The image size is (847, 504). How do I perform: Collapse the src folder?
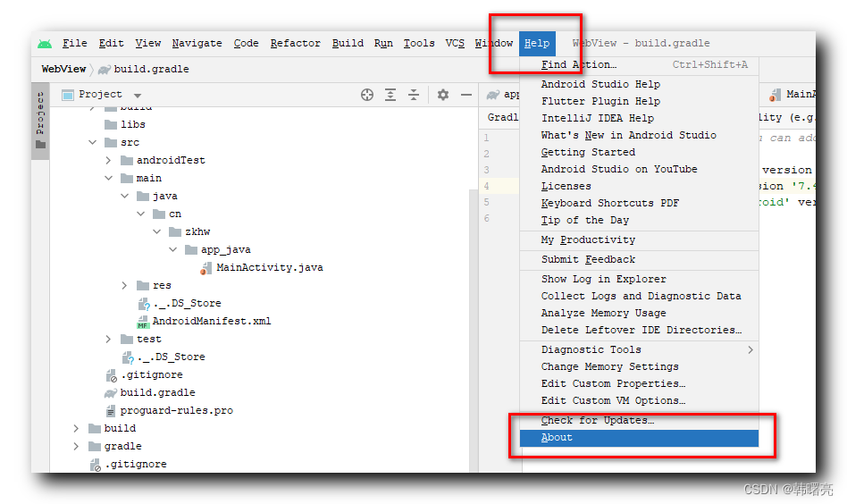pos(92,142)
